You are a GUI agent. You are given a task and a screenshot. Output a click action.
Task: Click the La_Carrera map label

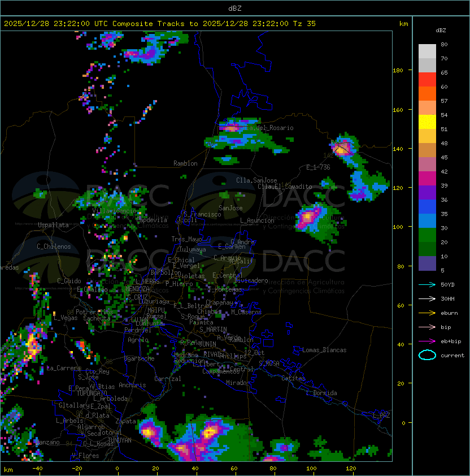(x=63, y=368)
